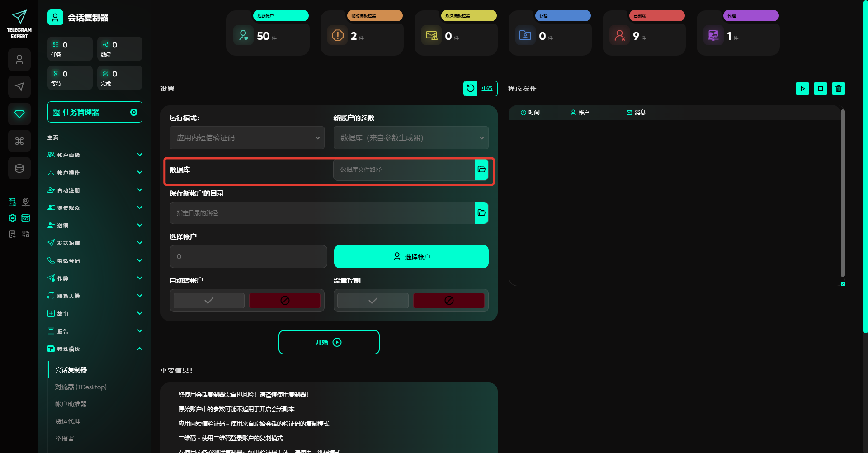Click the 选择帐户 button
868x453 pixels.
[x=411, y=257]
